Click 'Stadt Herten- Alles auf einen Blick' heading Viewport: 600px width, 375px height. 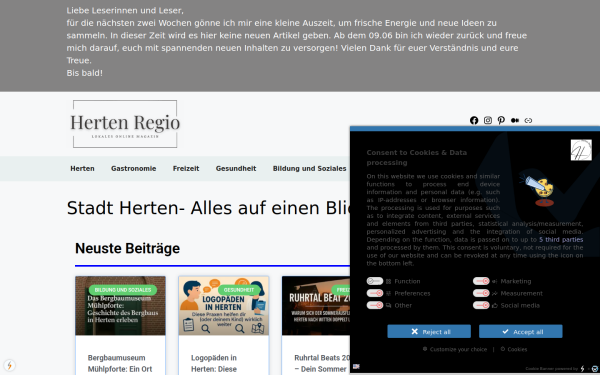coord(209,208)
